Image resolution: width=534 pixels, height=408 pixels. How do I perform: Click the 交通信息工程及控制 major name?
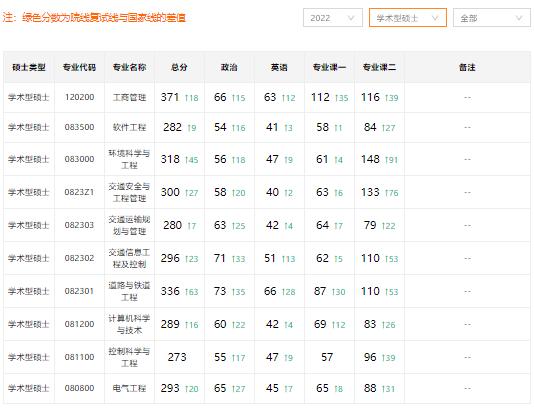tap(129, 258)
